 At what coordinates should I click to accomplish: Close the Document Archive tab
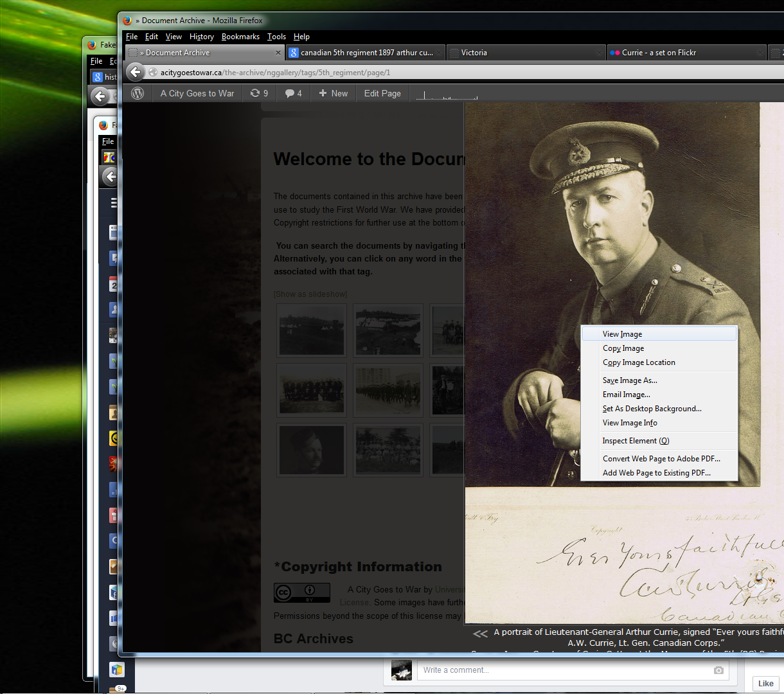[x=278, y=53]
